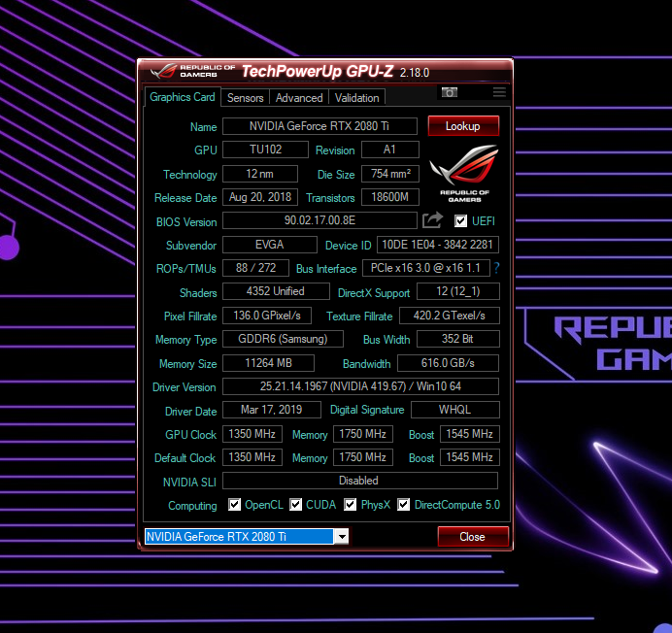Image resolution: width=672 pixels, height=633 pixels.
Task: Open the Advanced tab
Action: [299, 98]
